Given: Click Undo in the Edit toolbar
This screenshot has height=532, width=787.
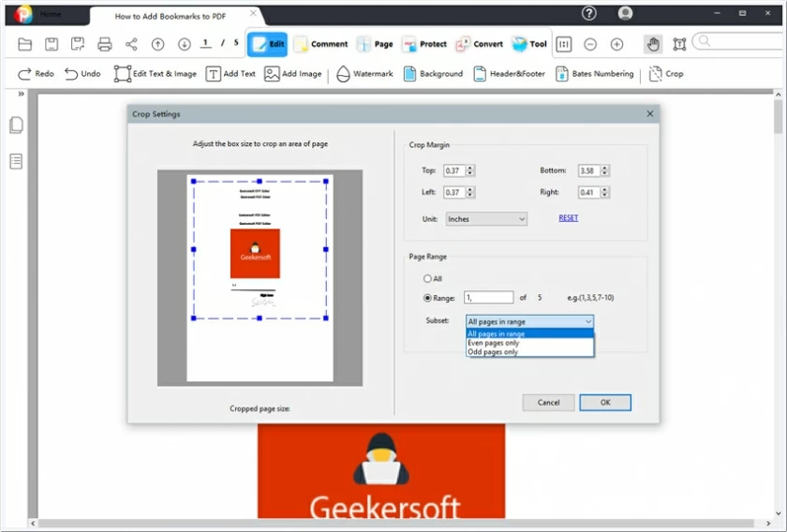Looking at the screenshot, I should pos(82,74).
